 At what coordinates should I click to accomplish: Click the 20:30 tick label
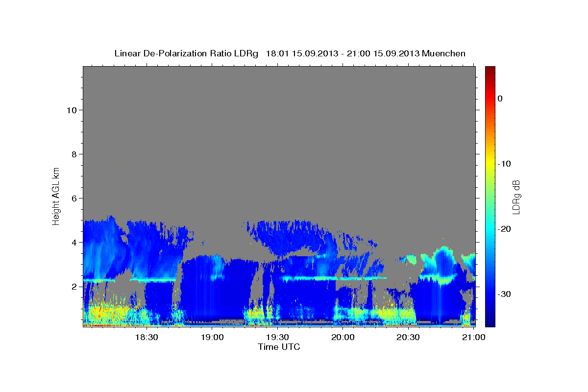point(408,337)
